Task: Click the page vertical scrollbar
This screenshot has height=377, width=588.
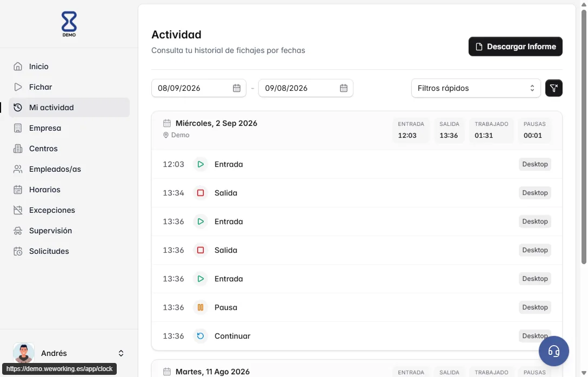Action: [584, 137]
